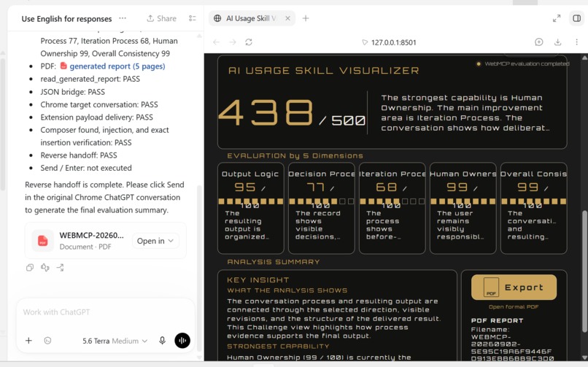Image resolution: width=588 pixels, height=367 pixels.
Task: Click the AI USAGE SKILL VISUALIZER title
Action: click(x=324, y=71)
